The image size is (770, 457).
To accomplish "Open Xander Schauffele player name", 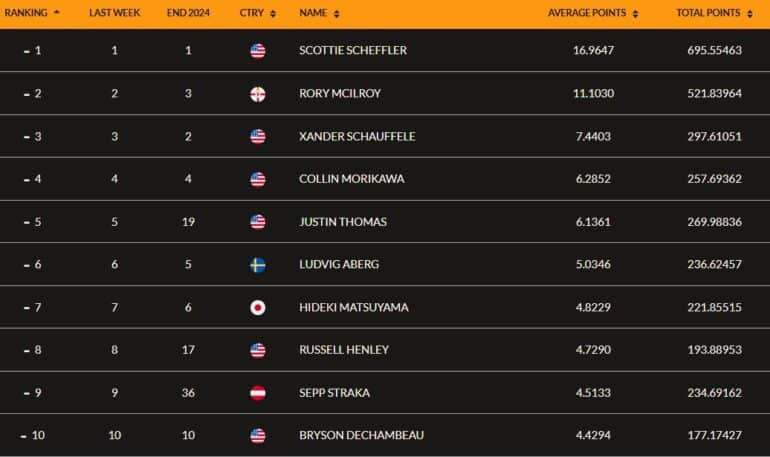I will click(x=357, y=136).
